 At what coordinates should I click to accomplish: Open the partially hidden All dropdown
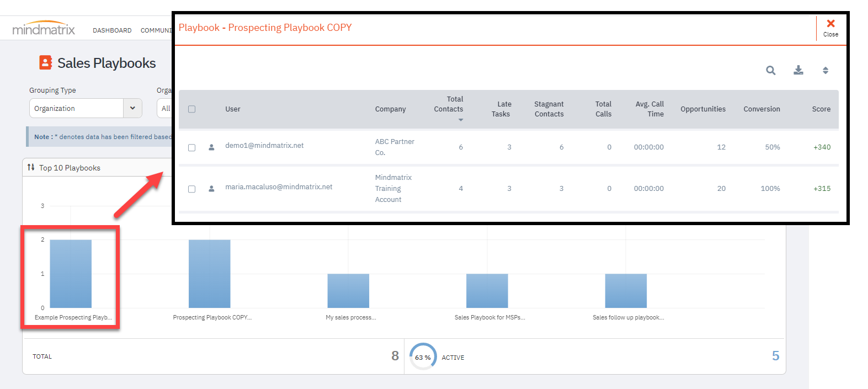[164, 108]
